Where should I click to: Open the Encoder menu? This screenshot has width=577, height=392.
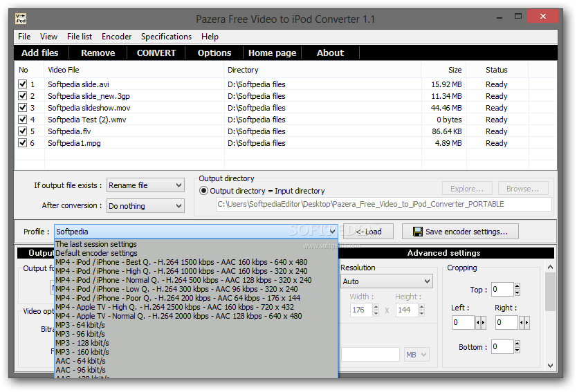[x=117, y=37]
